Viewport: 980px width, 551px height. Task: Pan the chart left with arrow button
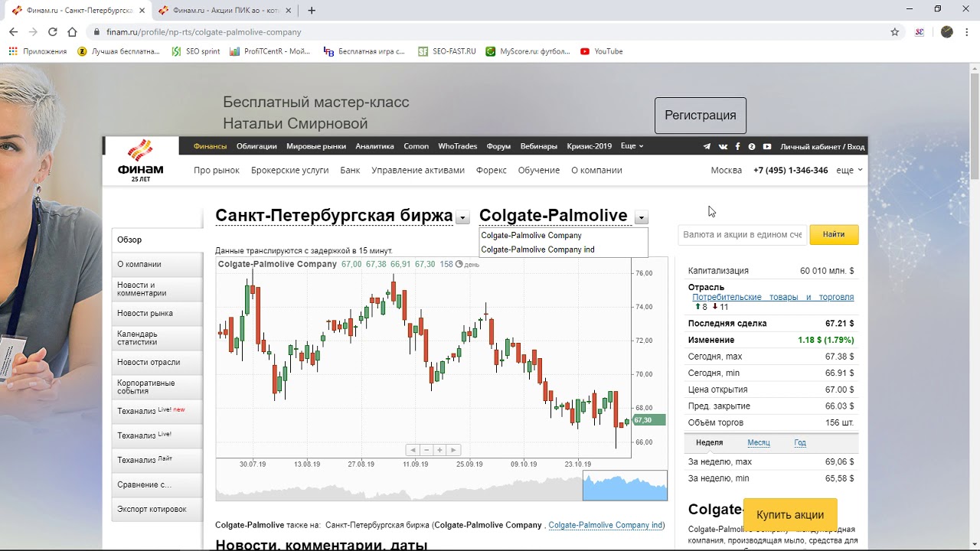[412, 450]
